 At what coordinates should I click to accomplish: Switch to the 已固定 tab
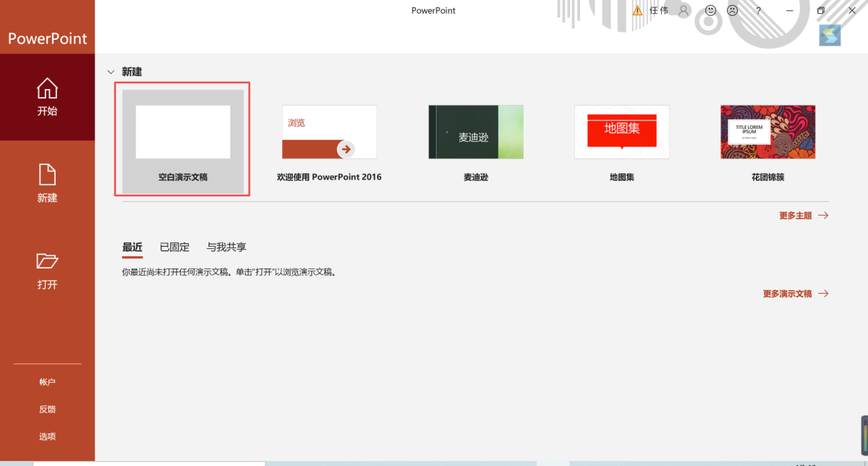click(x=174, y=247)
